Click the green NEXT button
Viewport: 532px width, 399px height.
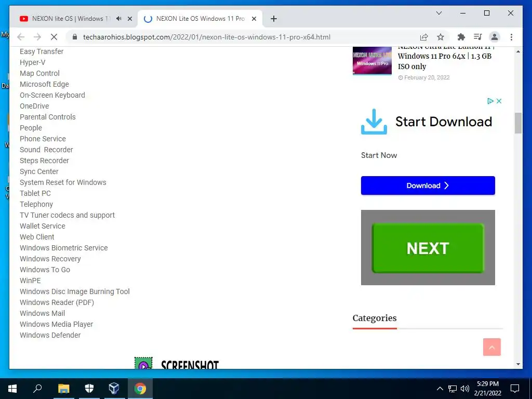(428, 248)
